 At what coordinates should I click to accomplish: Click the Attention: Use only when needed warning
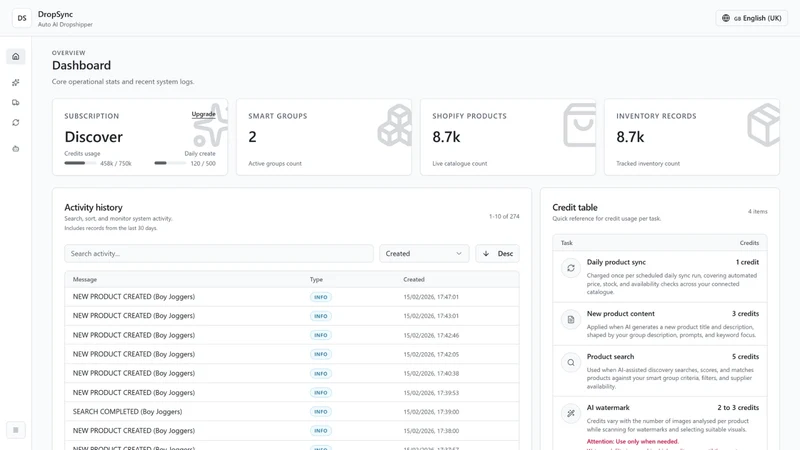click(632, 442)
